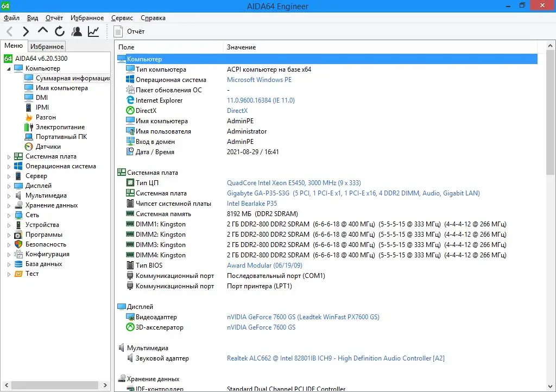Viewport: 556px width, 392px height.
Task: Open the QuadCore Intel Xeon E5450 link
Action: (294, 183)
